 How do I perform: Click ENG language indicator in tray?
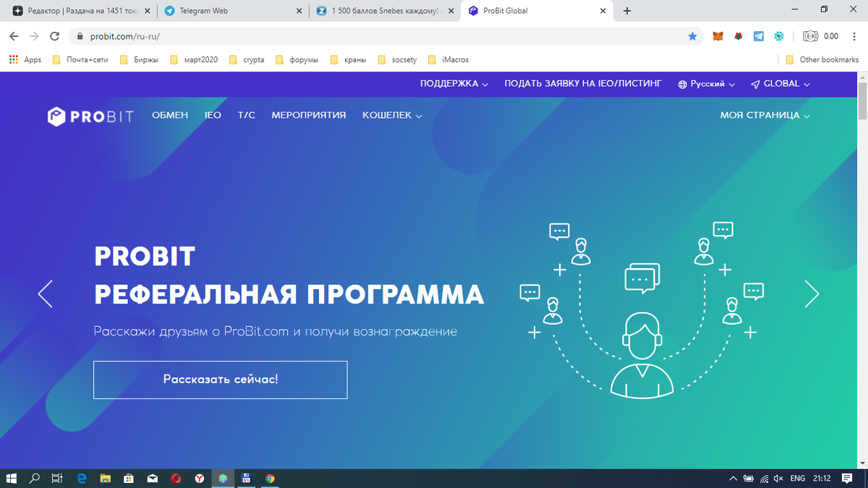pos(798,478)
